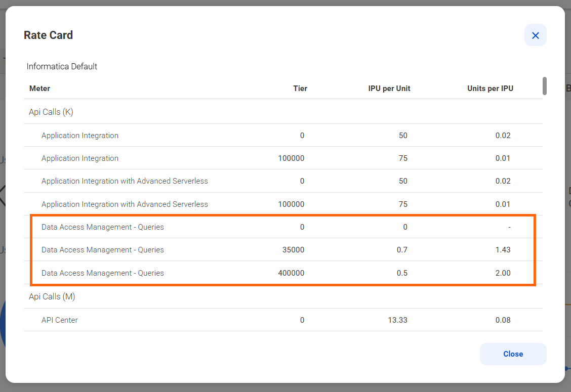Click the Tier column header

click(x=300, y=89)
